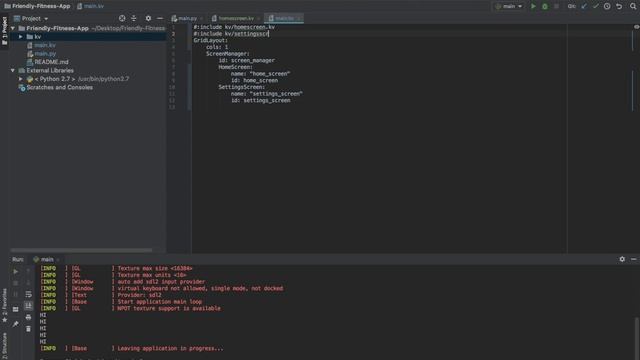This screenshot has width=640, height=360.
Task: Click the pause icon in Run panel
Action: (x=16, y=294)
